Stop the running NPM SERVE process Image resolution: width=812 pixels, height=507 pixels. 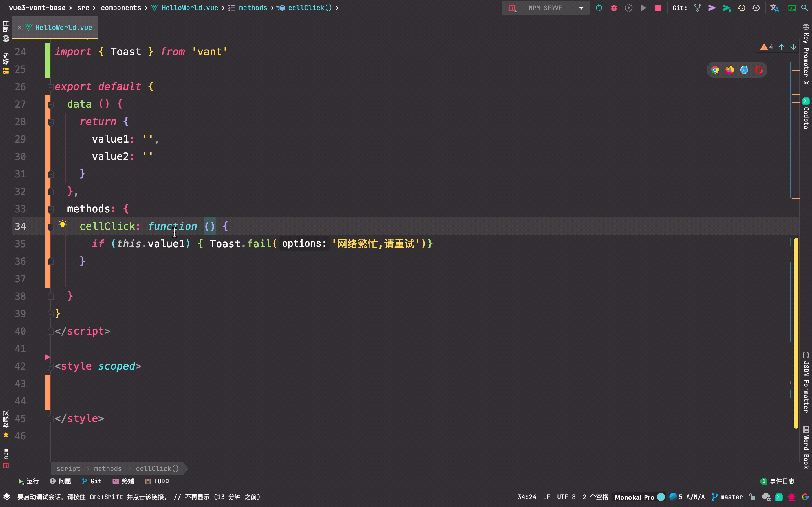click(x=658, y=8)
